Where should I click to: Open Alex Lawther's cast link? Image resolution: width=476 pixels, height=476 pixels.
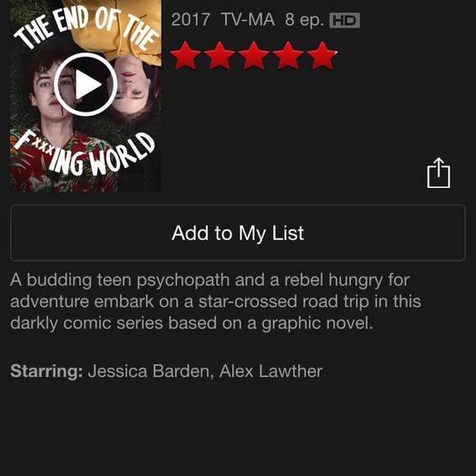[x=271, y=371]
